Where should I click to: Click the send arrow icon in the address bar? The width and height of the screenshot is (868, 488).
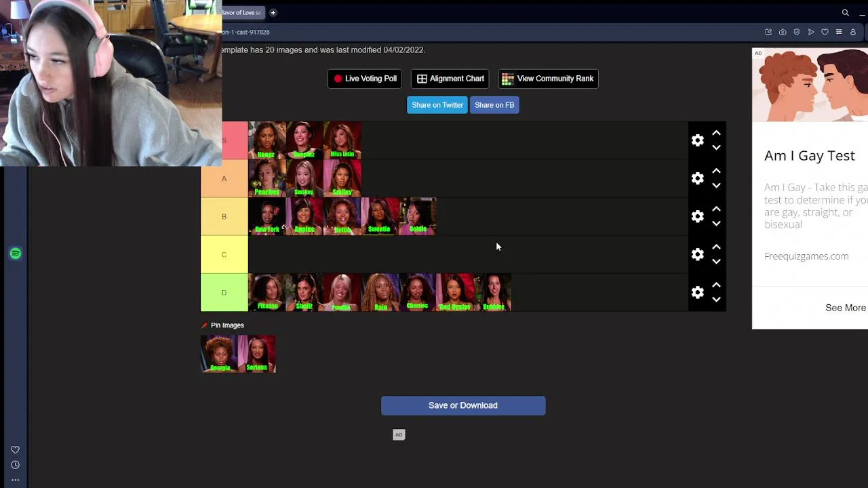tap(811, 32)
